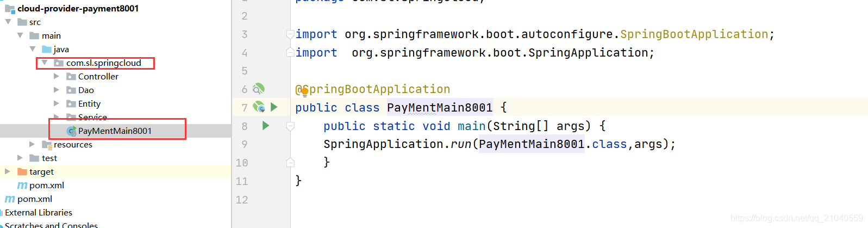The width and height of the screenshot is (868, 228).
Task: Select the main folder
Action: pyautogui.click(x=51, y=35)
